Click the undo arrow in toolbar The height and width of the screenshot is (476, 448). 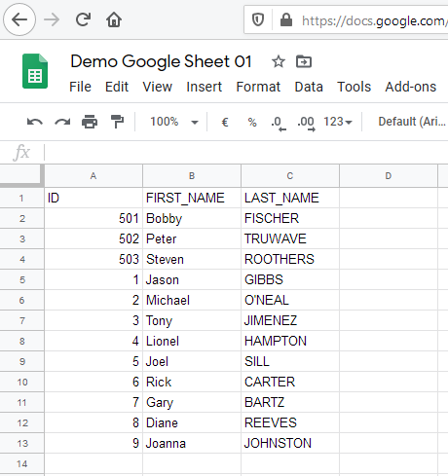click(x=35, y=122)
